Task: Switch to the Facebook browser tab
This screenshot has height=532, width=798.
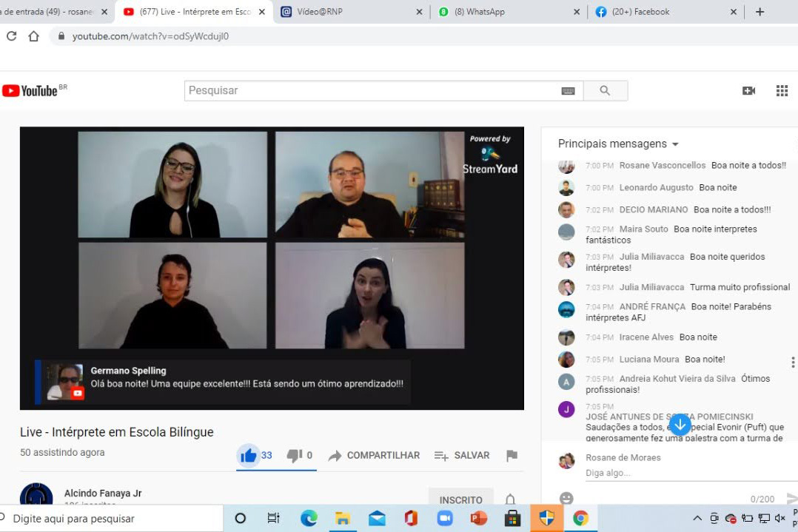Action: [x=659, y=12]
